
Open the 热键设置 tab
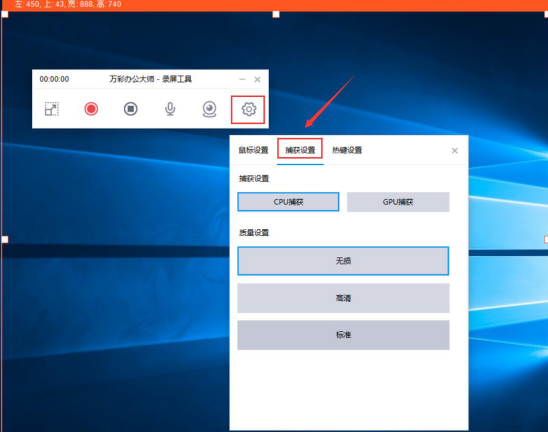pos(347,150)
